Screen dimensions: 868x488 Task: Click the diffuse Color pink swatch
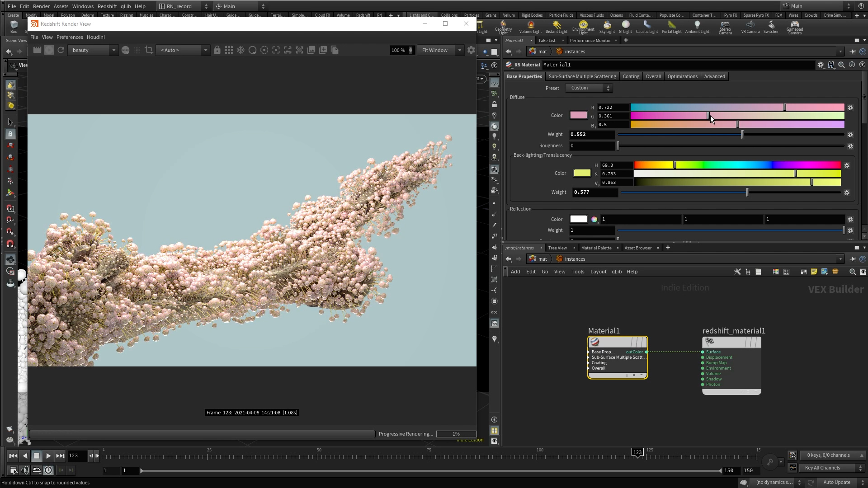point(578,115)
